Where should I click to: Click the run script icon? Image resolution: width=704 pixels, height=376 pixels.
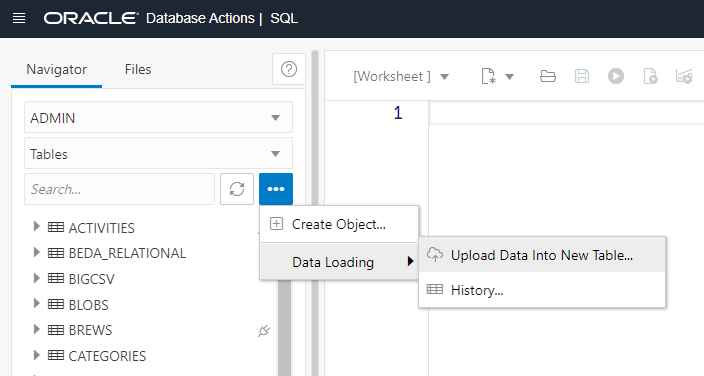click(x=650, y=76)
